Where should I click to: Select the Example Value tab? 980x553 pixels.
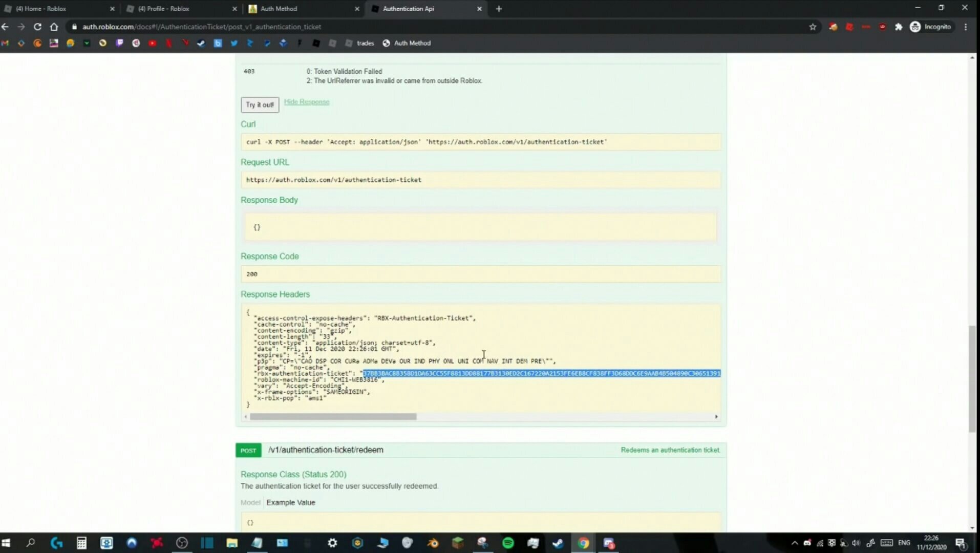pos(290,502)
